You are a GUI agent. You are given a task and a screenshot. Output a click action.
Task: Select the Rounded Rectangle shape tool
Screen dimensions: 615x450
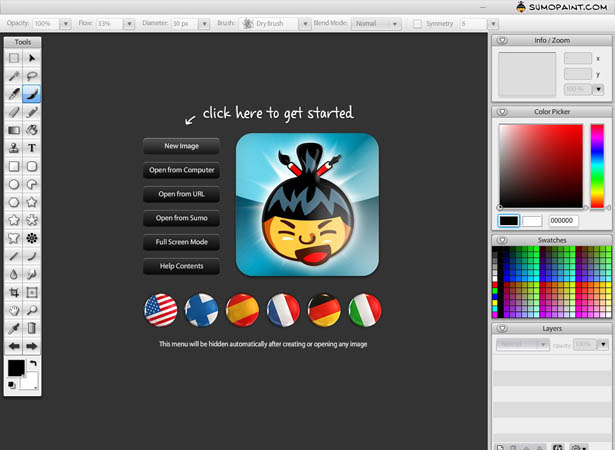pyautogui.click(x=32, y=166)
